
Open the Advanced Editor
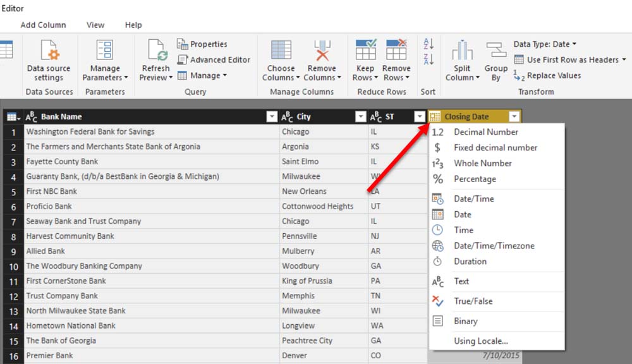[214, 60]
